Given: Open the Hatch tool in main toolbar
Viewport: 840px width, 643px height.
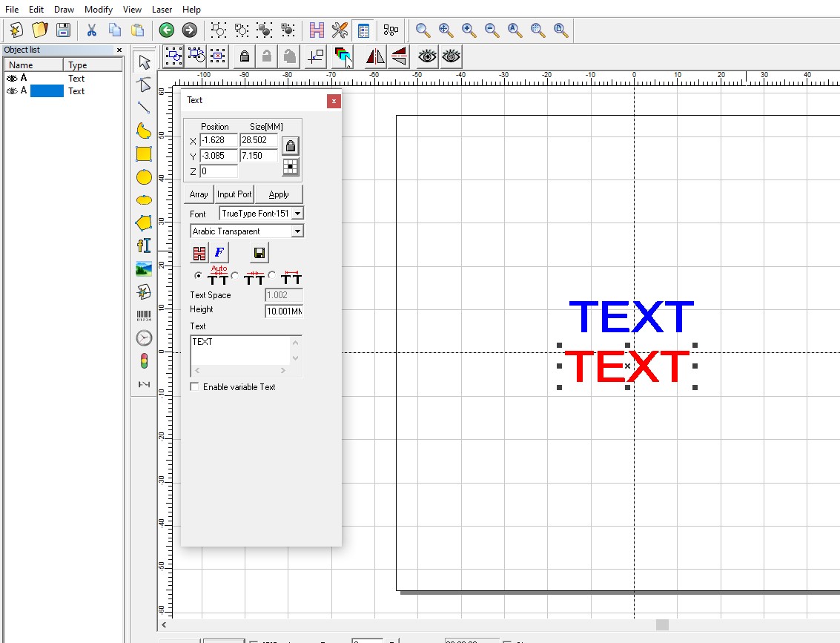Looking at the screenshot, I should click(x=317, y=30).
